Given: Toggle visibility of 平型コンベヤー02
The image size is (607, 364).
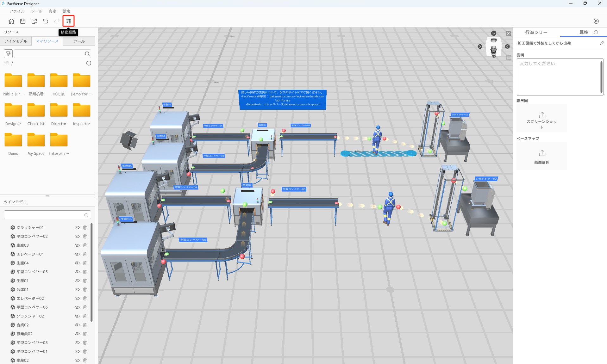Looking at the screenshot, I should tap(77, 236).
